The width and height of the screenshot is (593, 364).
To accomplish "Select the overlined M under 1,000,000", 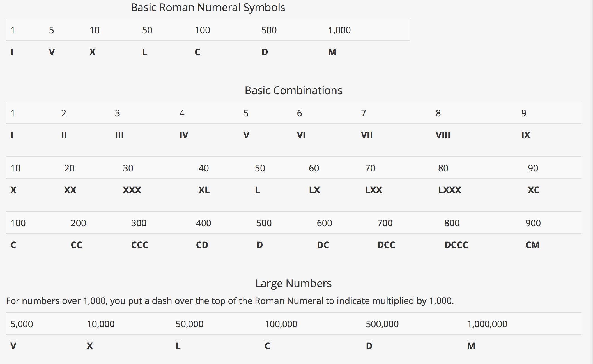I will point(471,346).
